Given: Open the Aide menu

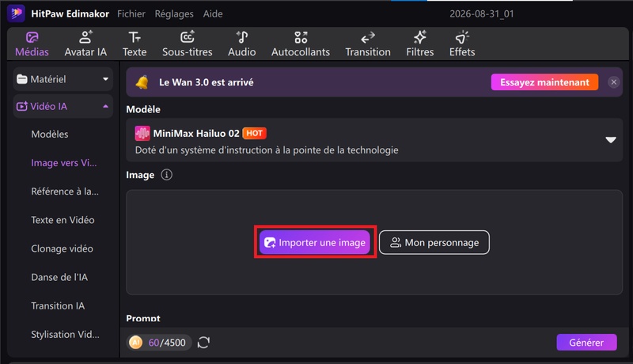Looking at the screenshot, I should point(213,13).
